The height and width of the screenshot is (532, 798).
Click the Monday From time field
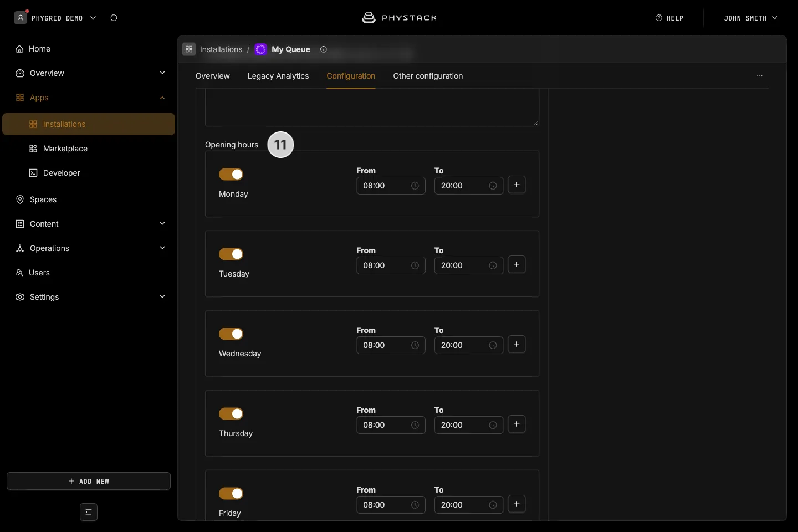pyautogui.click(x=391, y=186)
